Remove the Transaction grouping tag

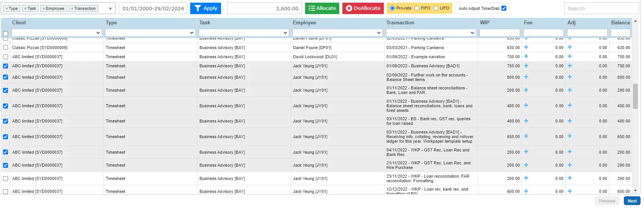point(72,8)
